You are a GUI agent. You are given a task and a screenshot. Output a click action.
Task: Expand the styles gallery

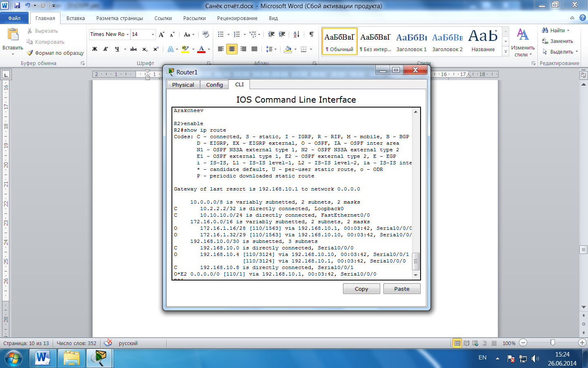coord(506,52)
